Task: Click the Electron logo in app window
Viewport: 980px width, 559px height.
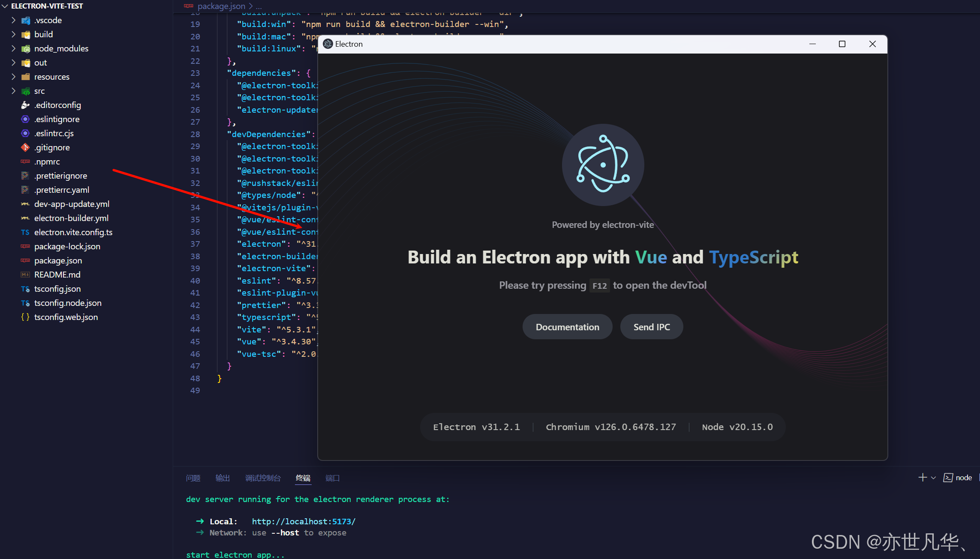Action: coord(603,165)
